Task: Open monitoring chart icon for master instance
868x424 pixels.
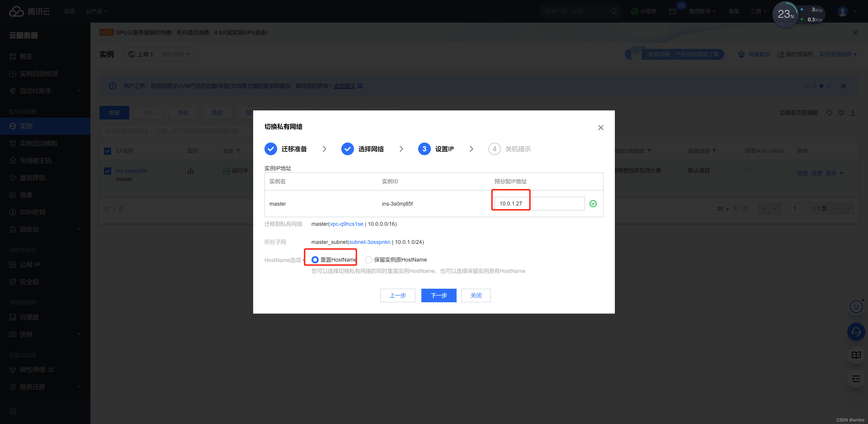Action: [190, 171]
